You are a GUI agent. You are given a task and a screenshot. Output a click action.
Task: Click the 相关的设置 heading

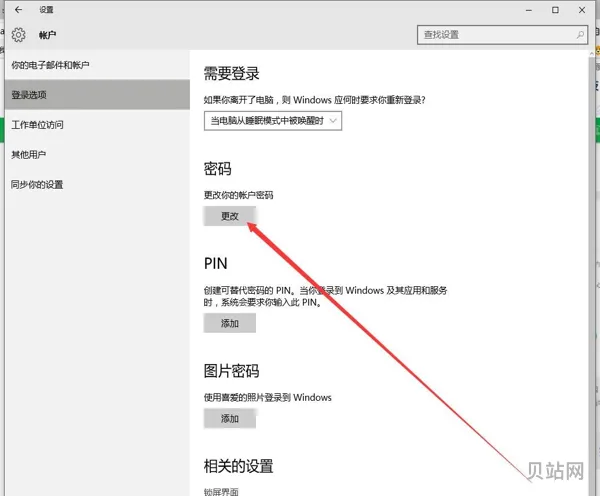tap(238, 467)
